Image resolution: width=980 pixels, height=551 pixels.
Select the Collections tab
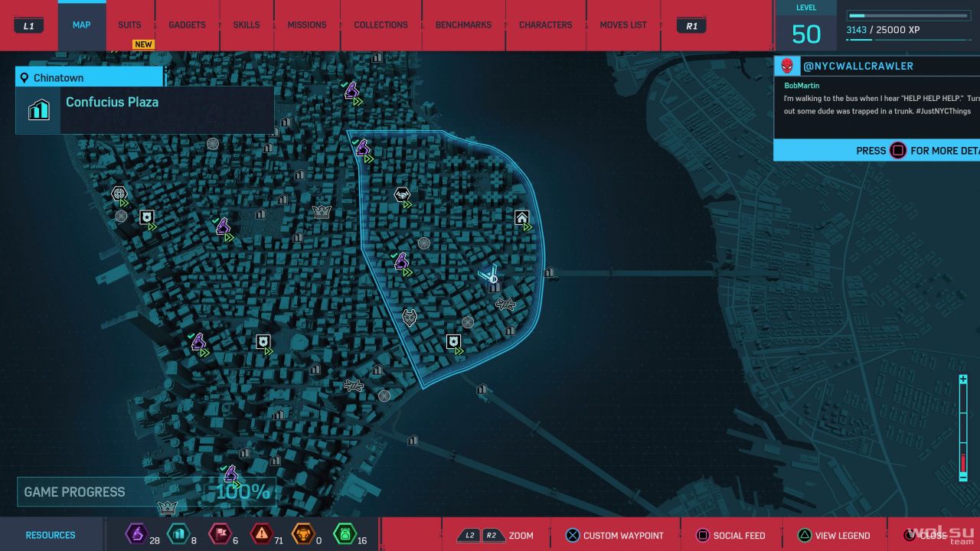coord(381,25)
